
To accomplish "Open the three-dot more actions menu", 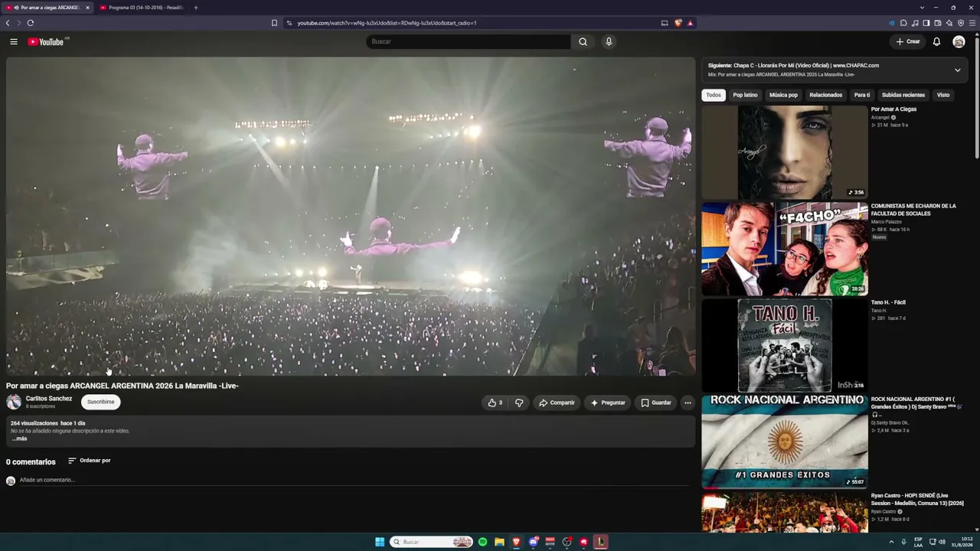I will tap(688, 403).
